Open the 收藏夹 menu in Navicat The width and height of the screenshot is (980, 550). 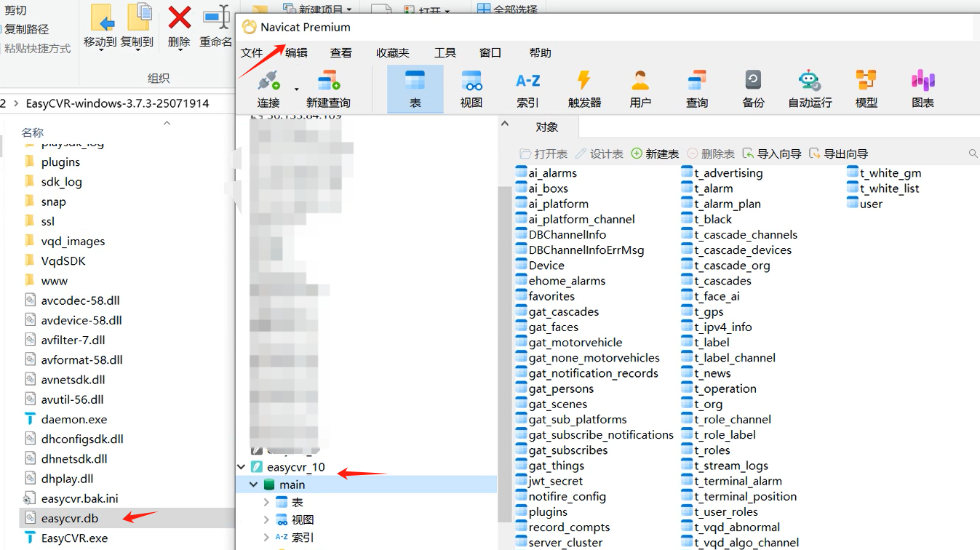point(393,52)
